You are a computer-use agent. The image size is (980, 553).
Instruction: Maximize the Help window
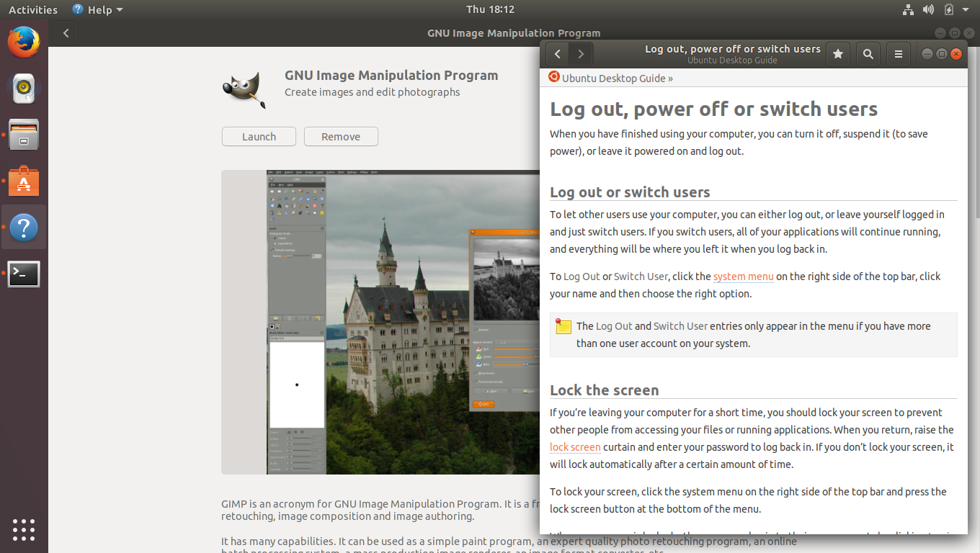tap(942, 54)
